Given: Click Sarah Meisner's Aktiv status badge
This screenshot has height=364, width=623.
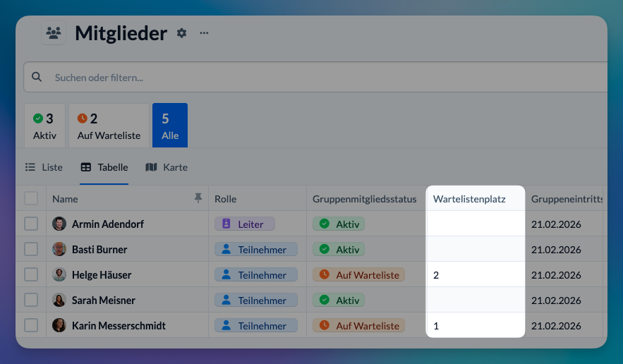Looking at the screenshot, I should tap(339, 300).
